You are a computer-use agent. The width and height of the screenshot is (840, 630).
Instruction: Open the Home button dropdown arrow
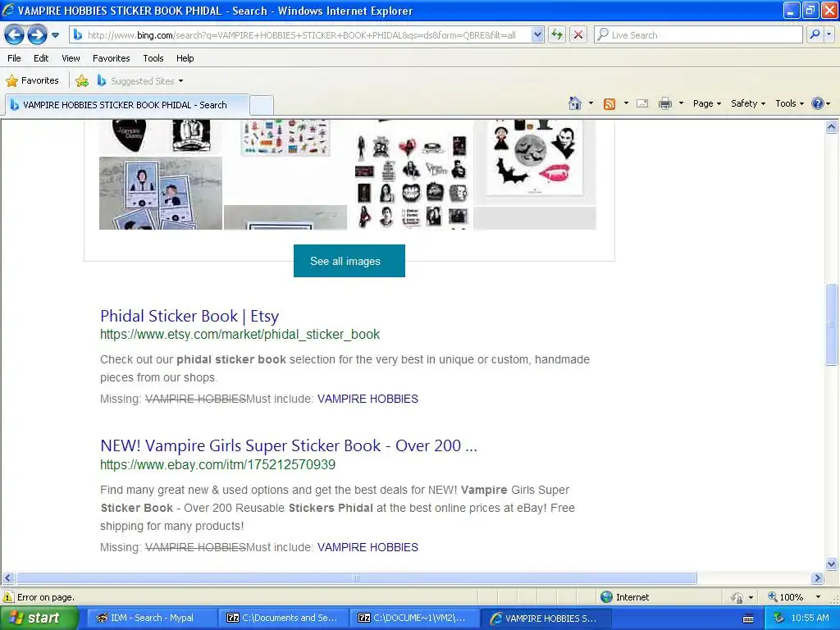591,103
